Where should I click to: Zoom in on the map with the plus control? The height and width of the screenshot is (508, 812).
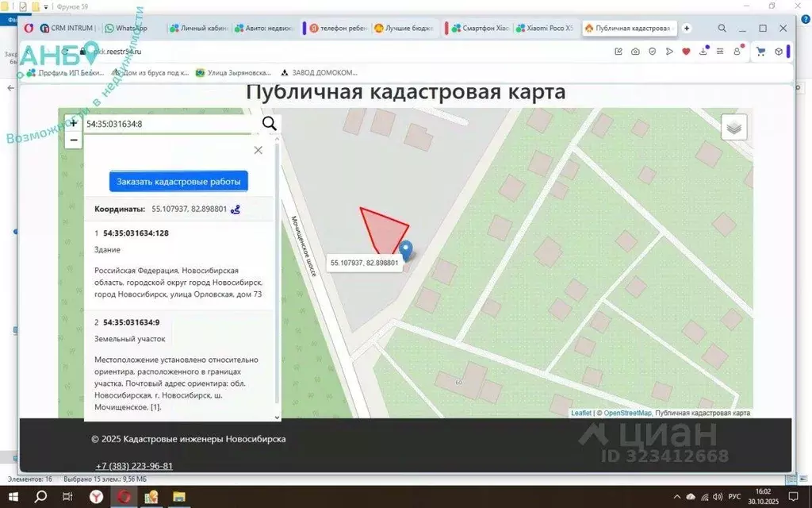(x=73, y=122)
